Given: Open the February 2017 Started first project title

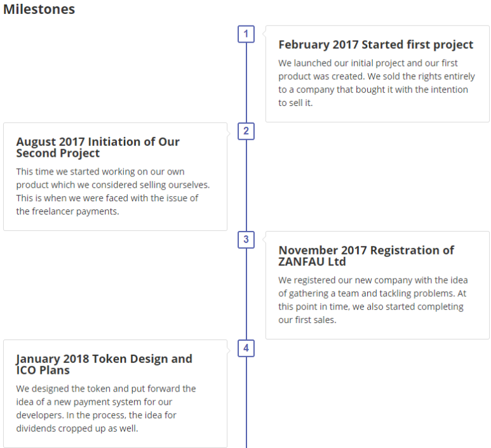Looking at the screenshot, I should (376, 44).
